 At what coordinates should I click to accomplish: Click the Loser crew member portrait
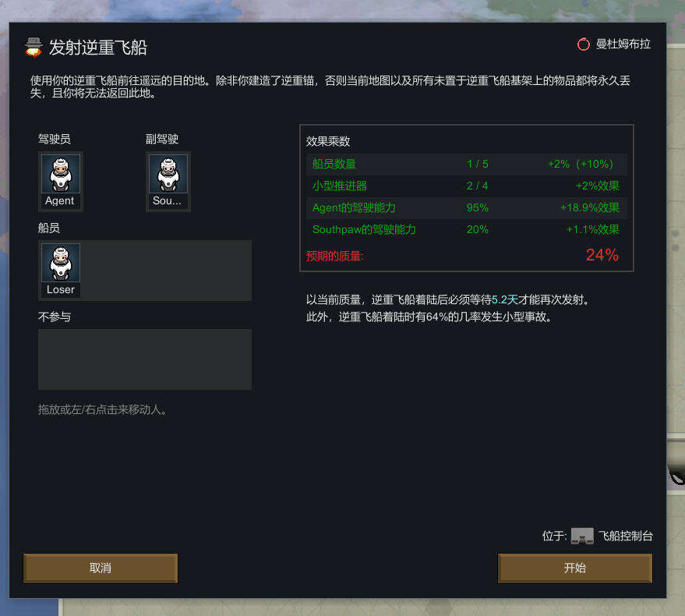click(x=60, y=271)
